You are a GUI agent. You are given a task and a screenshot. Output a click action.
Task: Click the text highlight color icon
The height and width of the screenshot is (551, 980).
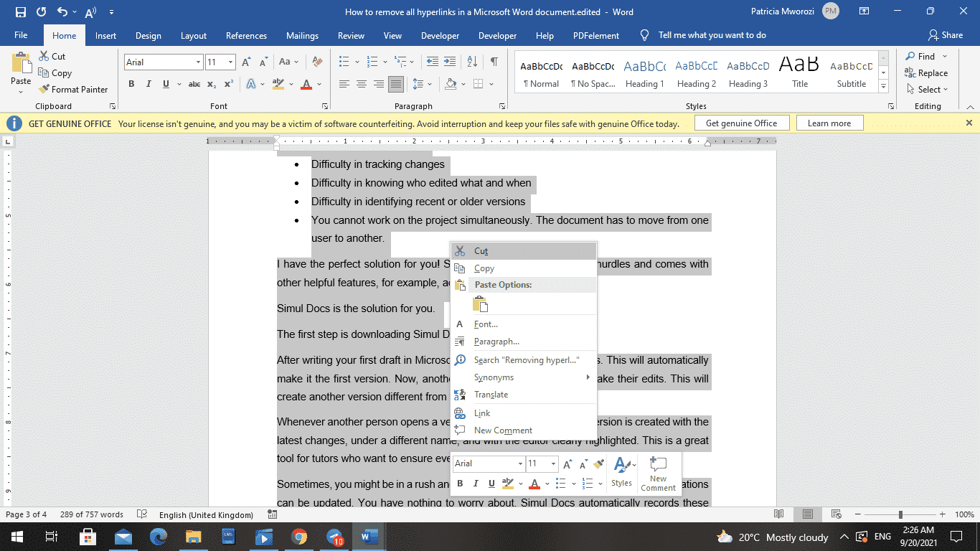pos(278,84)
